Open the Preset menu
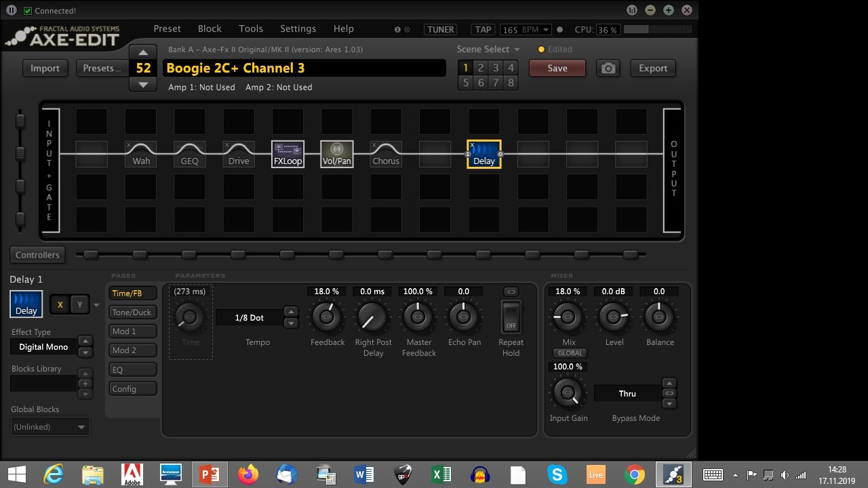The width and height of the screenshot is (868, 488). coord(167,28)
